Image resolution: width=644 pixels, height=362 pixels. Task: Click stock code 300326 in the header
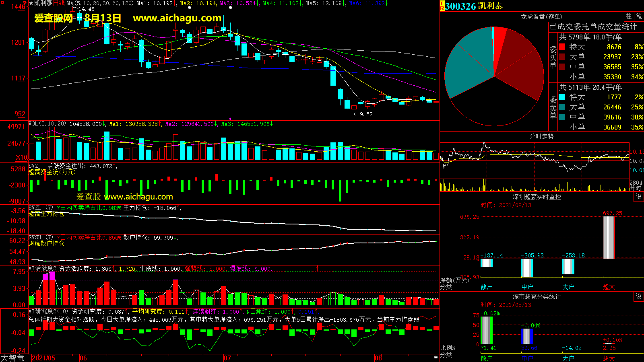460,6
